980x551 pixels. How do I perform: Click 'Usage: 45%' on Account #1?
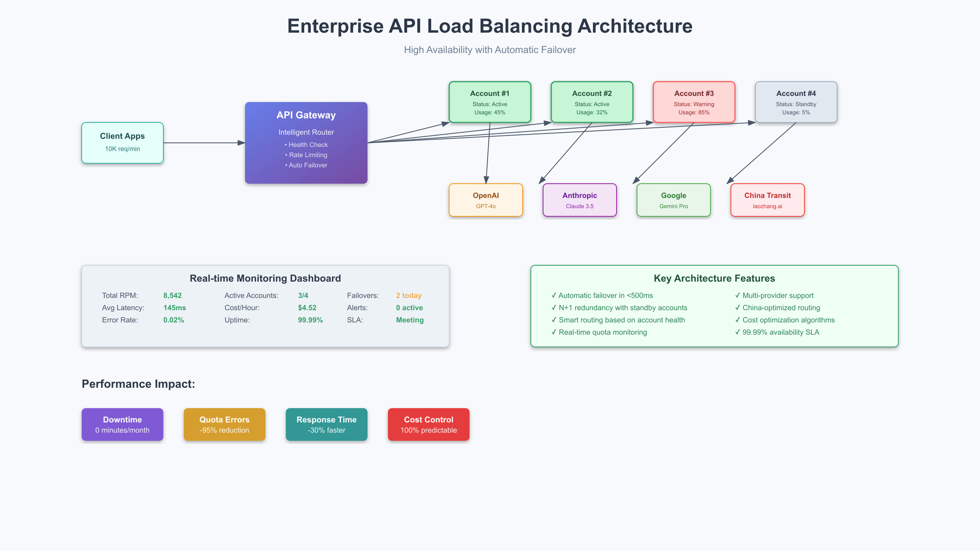click(x=490, y=113)
